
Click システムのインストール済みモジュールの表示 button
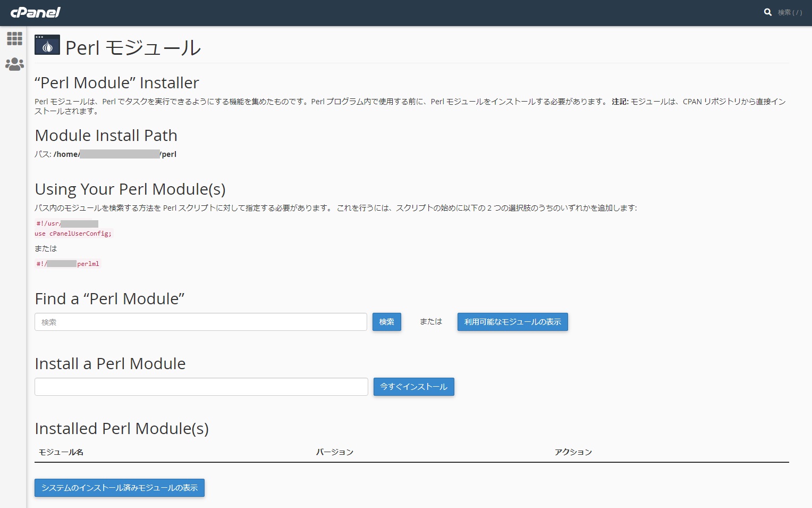click(x=120, y=488)
